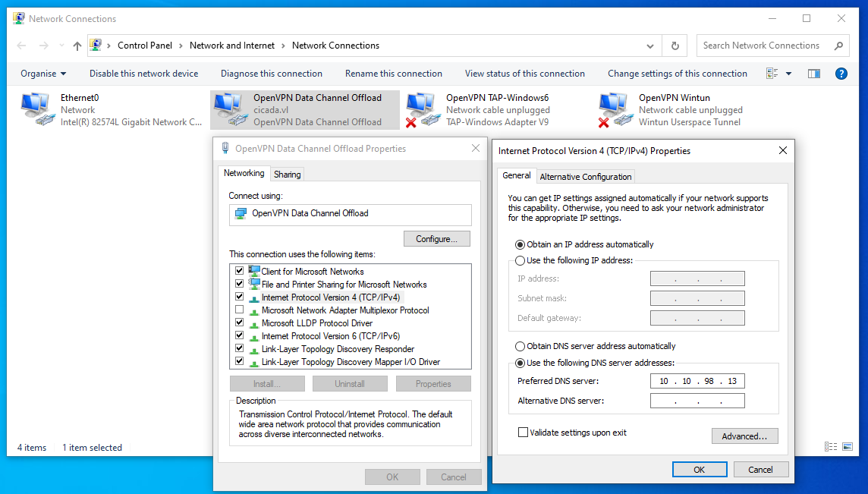
Task: Expand Control Panel breadcrumb chevron
Action: pos(181,46)
